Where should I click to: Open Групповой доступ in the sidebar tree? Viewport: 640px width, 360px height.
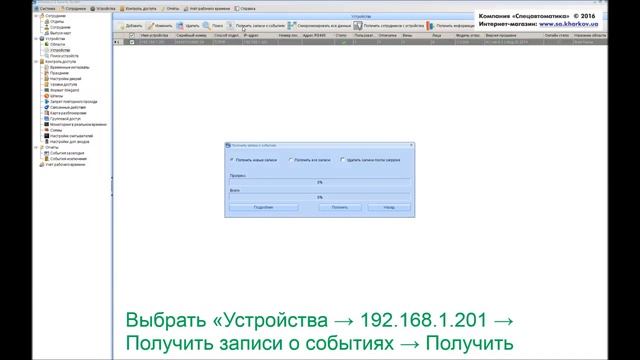pyautogui.click(x=62, y=119)
